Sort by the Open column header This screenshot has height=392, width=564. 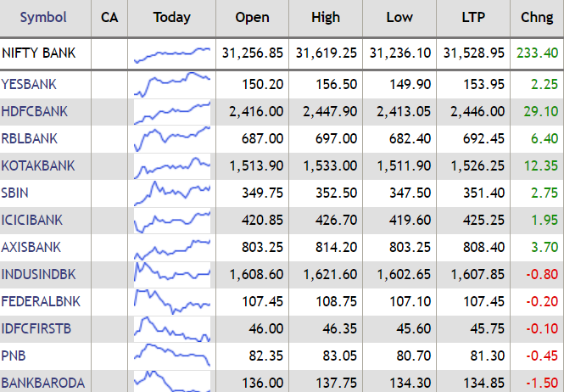(253, 17)
